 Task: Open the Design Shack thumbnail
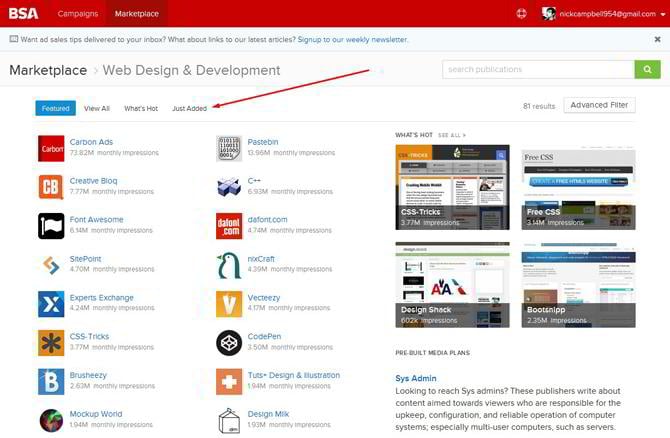(x=452, y=284)
